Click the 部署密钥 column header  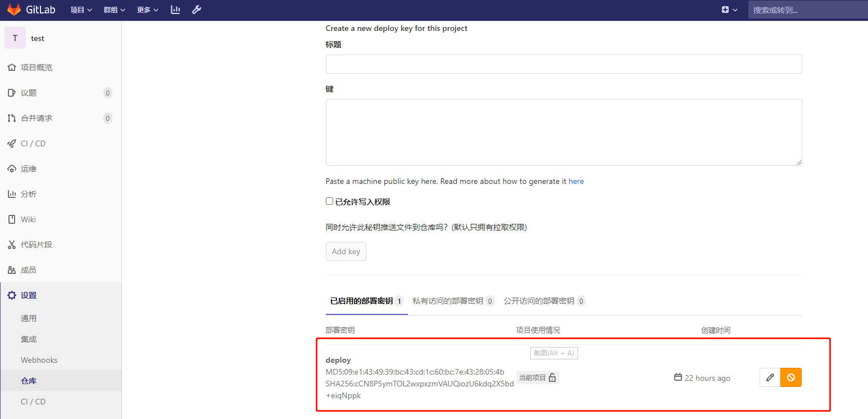[x=340, y=330]
